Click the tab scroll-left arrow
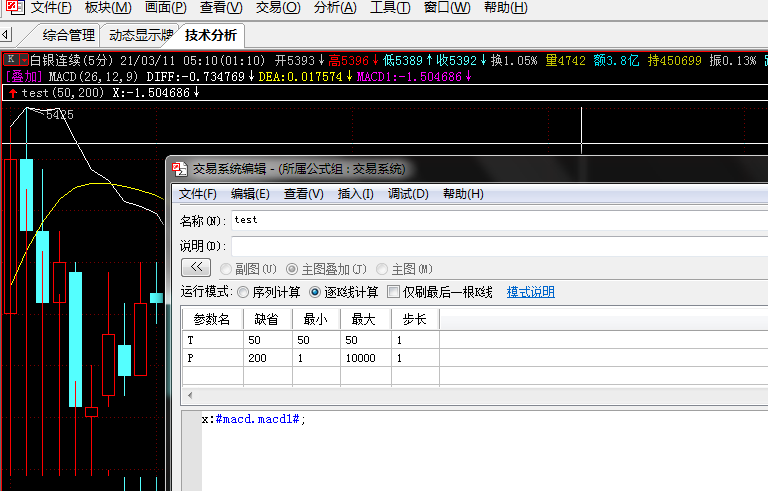The width and height of the screenshot is (768, 491). click(x=6, y=35)
